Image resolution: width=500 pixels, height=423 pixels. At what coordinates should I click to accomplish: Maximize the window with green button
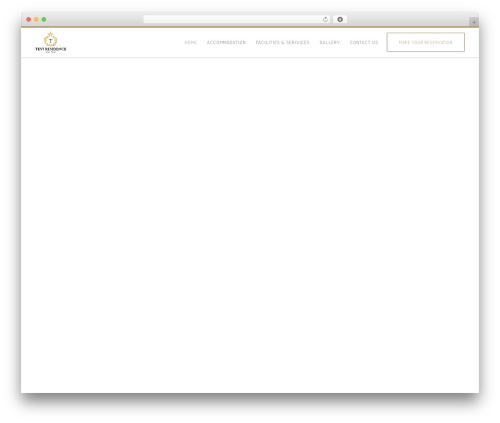coord(44,19)
